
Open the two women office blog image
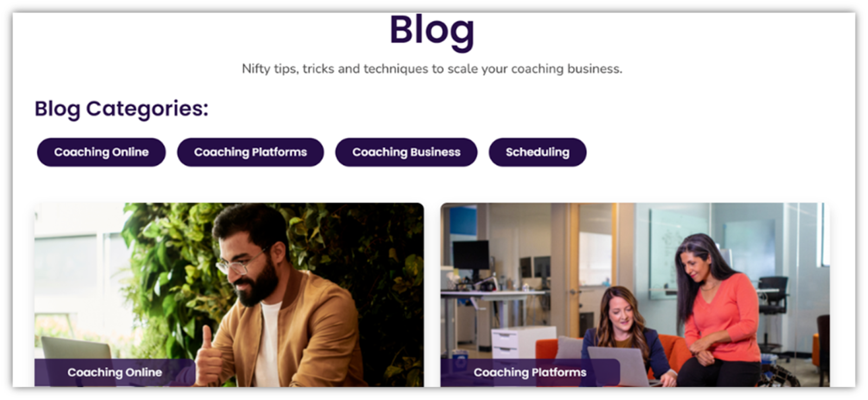coord(635,294)
